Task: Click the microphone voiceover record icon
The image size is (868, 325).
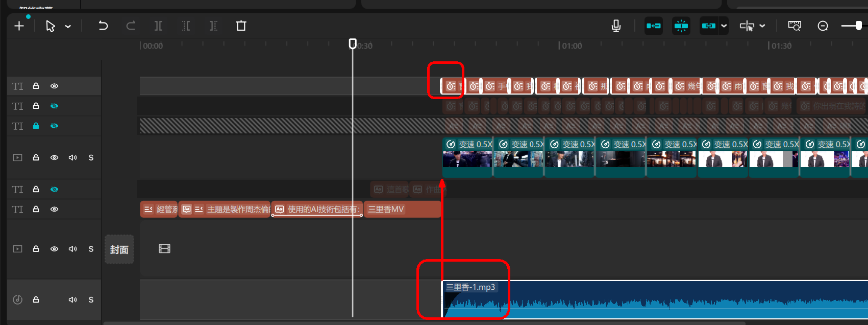Action: [616, 26]
